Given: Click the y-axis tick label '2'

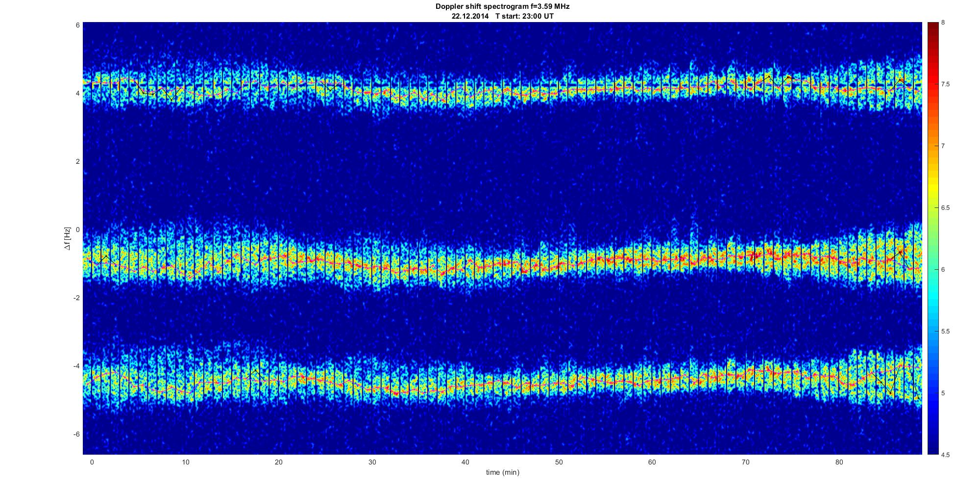Looking at the screenshot, I should pyautogui.click(x=77, y=161).
